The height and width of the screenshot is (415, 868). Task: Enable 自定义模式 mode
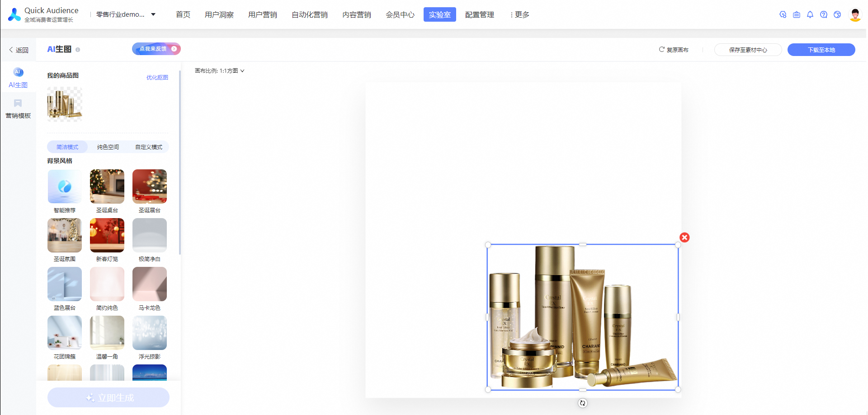(x=149, y=147)
